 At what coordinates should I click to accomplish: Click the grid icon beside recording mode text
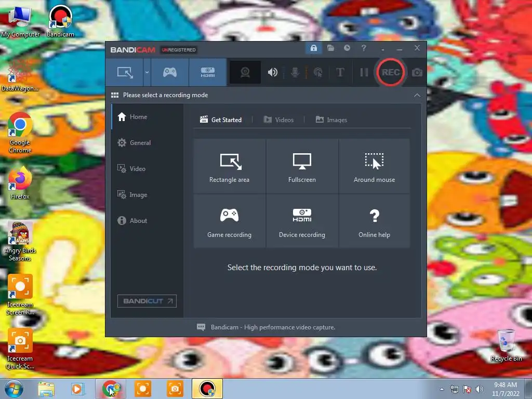pos(115,95)
